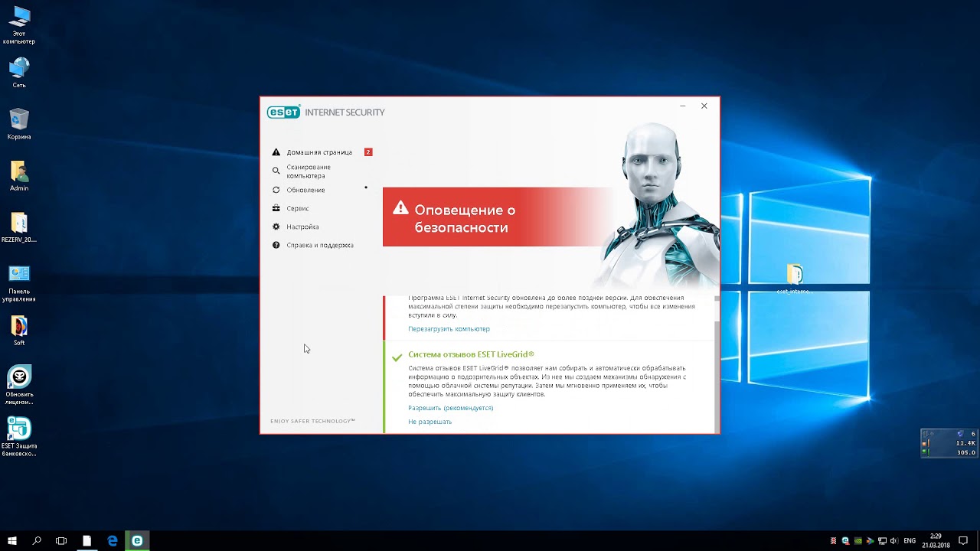Go to Обновление in the sidebar
The image size is (980, 551).
pyautogui.click(x=305, y=190)
